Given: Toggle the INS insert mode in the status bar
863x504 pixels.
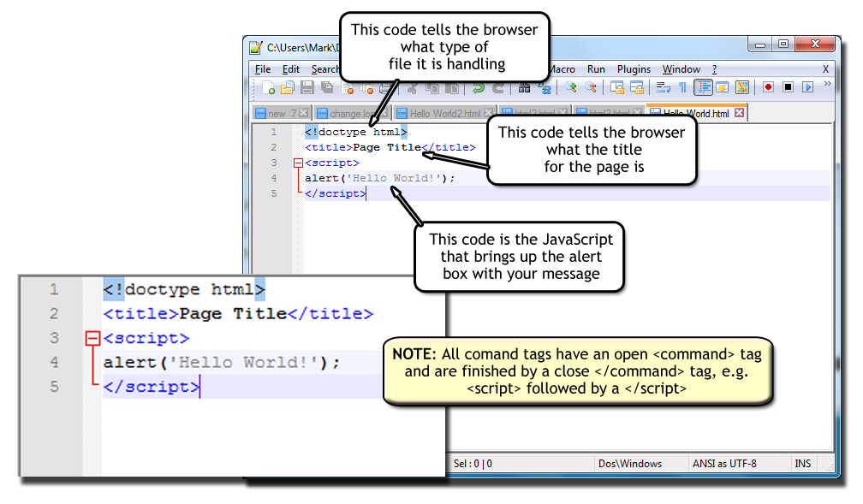Looking at the screenshot, I should click(x=802, y=463).
